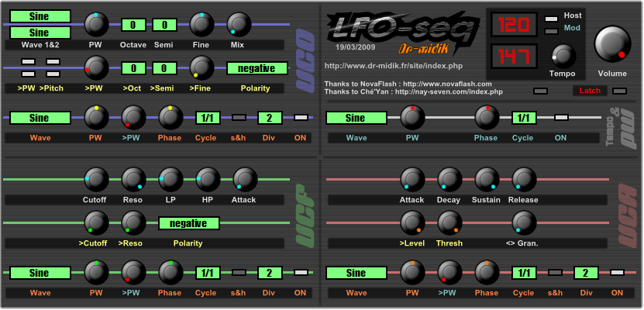This screenshot has width=644, height=310.
Task: Click the VCF >Reso modulation knob
Action: [x=133, y=223]
